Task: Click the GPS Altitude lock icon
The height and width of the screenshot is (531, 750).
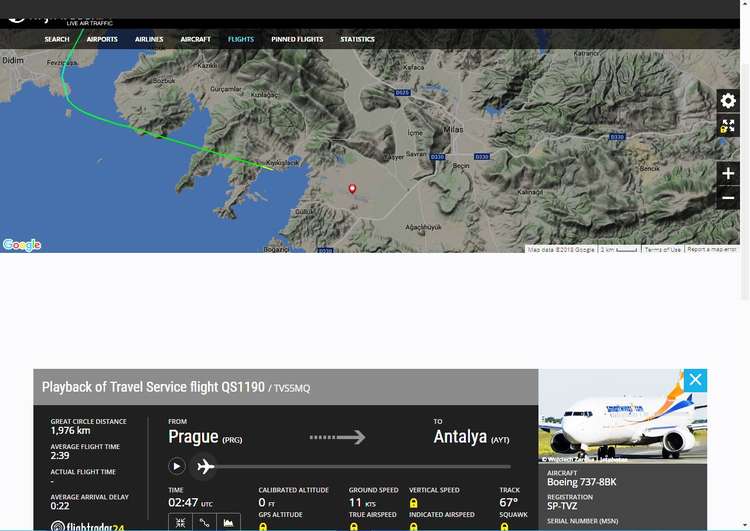Action: pos(263,527)
